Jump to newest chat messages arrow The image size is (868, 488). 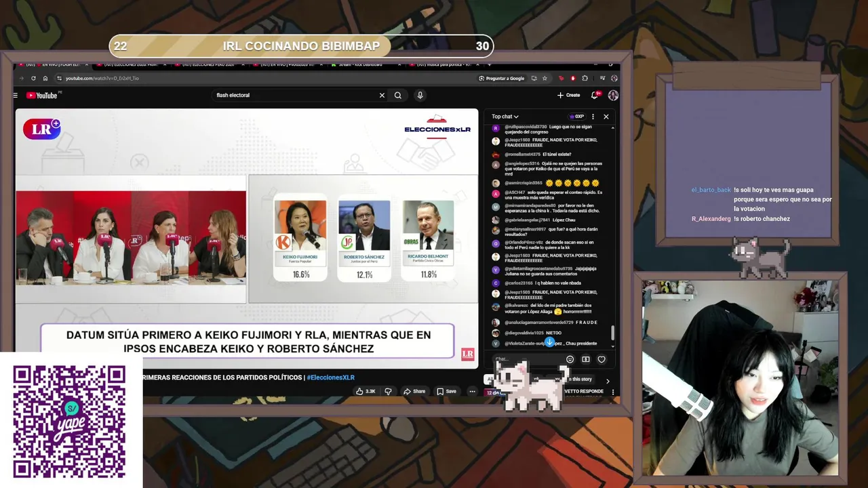pyautogui.click(x=549, y=342)
